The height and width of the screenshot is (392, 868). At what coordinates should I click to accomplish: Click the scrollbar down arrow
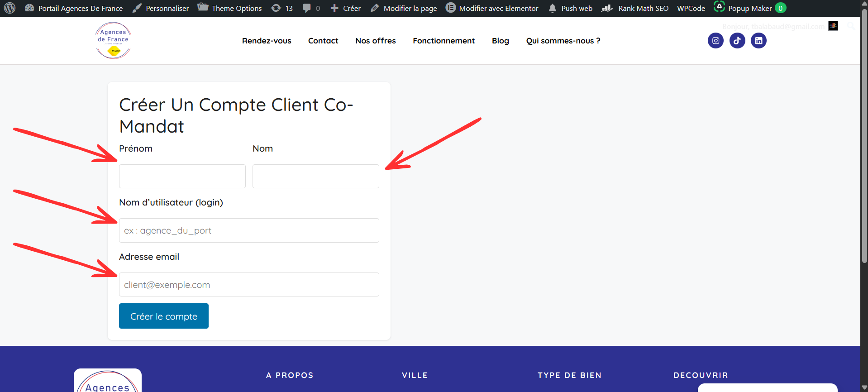[x=864, y=388]
